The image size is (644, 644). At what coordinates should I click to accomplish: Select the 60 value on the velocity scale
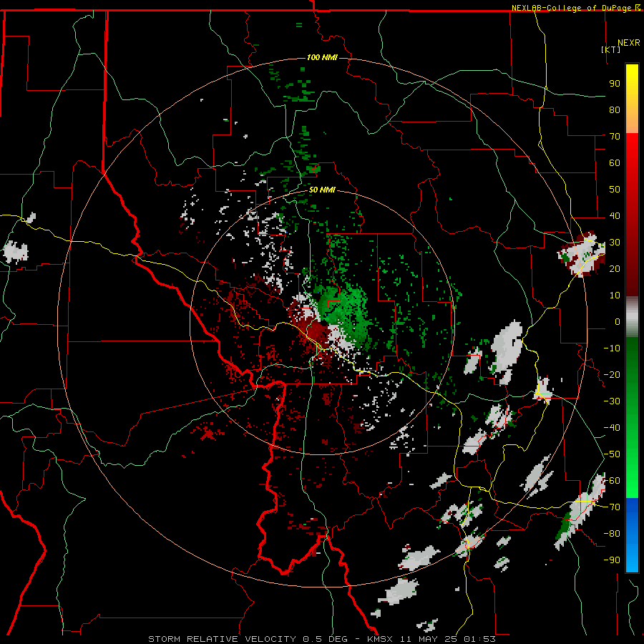(615, 162)
